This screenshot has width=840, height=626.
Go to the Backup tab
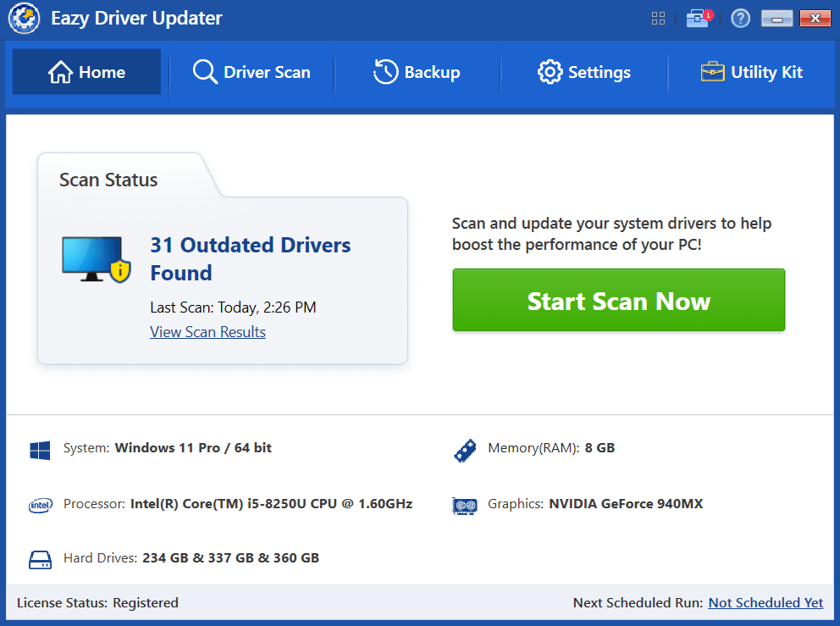[417, 72]
